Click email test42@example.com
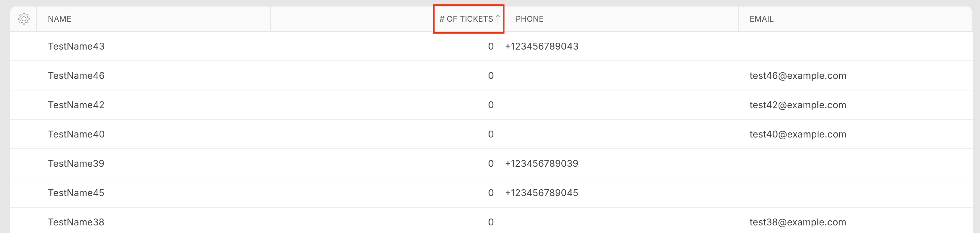 tap(798, 105)
